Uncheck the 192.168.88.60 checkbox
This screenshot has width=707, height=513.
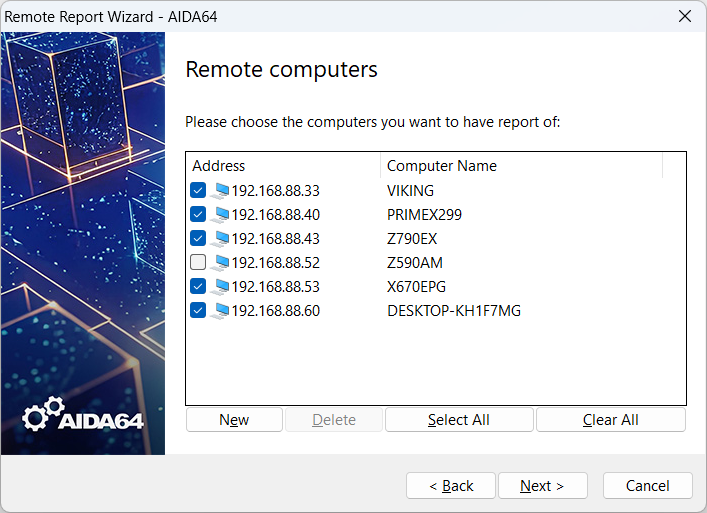tap(198, 310)
